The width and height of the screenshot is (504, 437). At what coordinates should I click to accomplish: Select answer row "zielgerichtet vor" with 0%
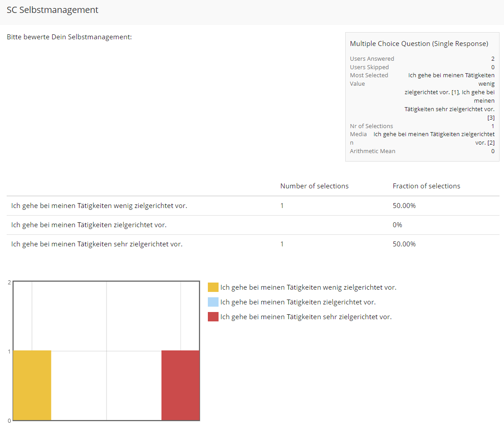[x=89, y=225]
